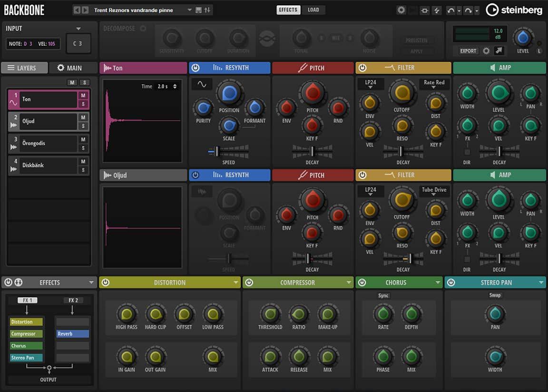Screen dimensions: 548x392
Task: Click the Pitch section header of Oljud layer
Action: (x=313, y=175)
